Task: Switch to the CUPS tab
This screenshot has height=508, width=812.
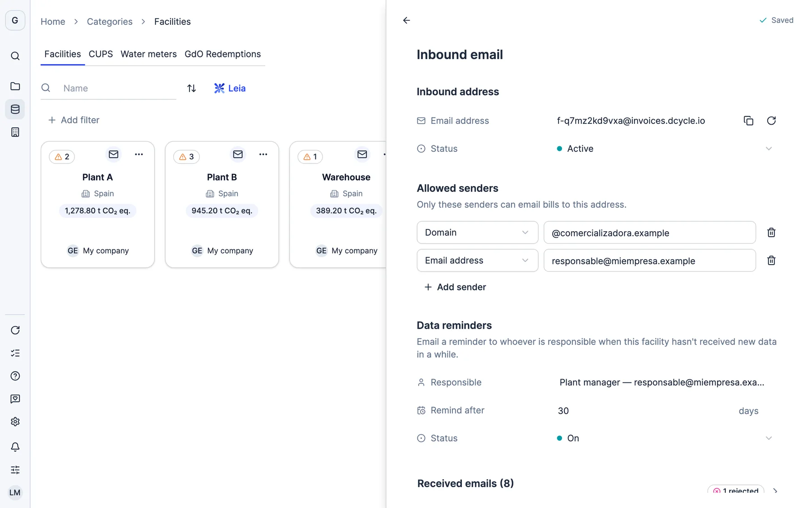Action: pyautogui.click(x=101, y=54)
